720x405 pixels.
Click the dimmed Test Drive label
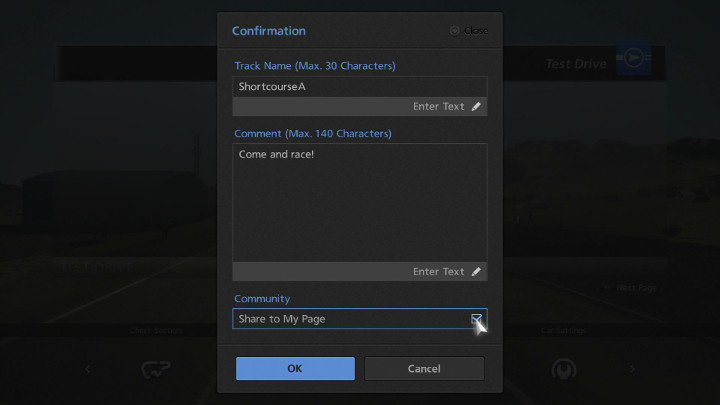tap(575, 64)
